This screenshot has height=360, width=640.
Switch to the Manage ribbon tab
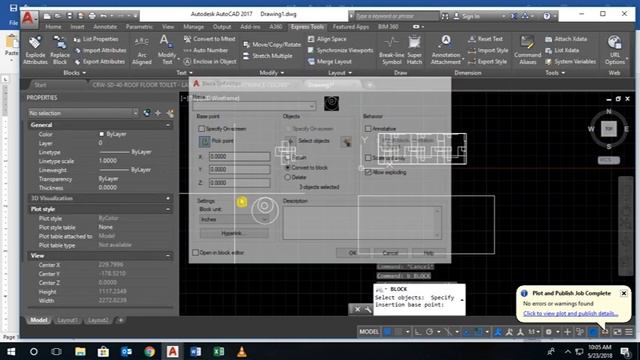[x=193, y=27]
